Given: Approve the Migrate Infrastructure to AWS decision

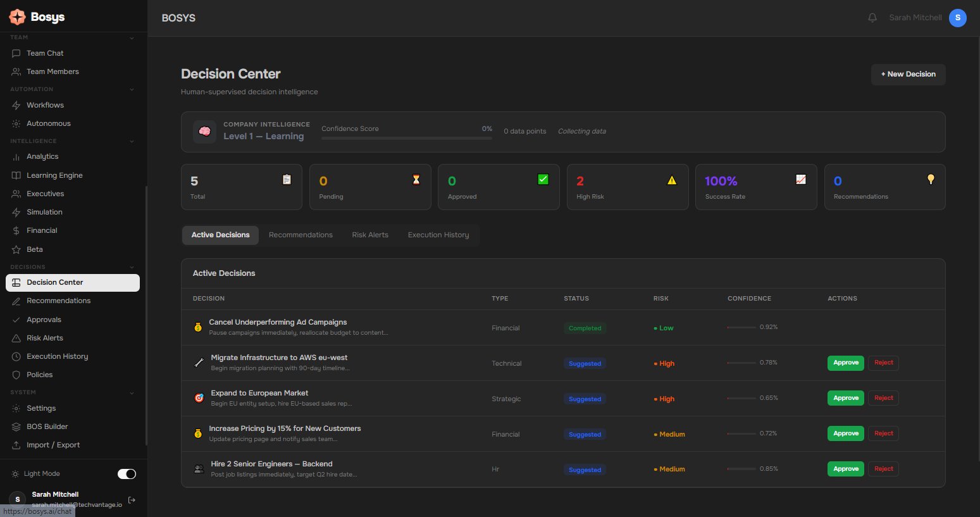Looking at the screenshot, I should [x=845, y=363].
